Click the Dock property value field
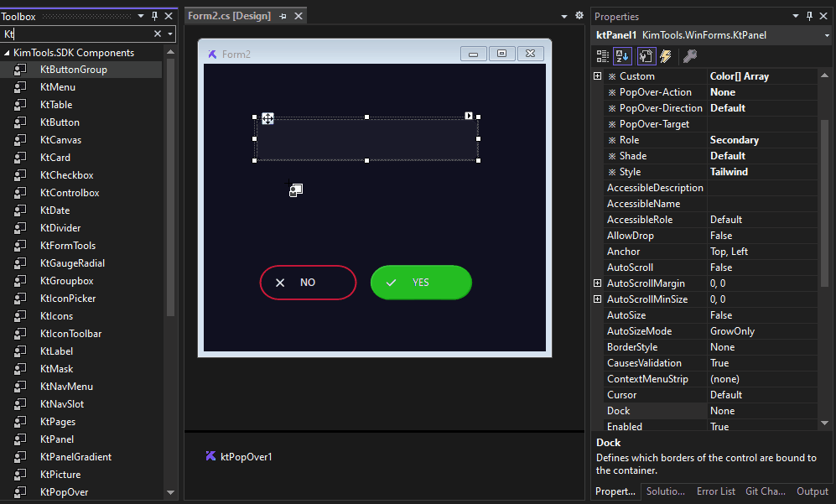 tap(761, 411)
